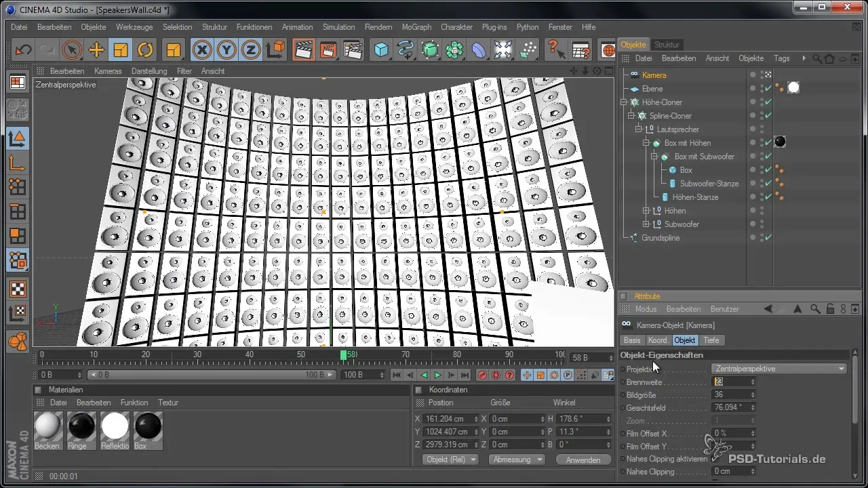The width and height of the screenshot is (868, 488).
Task: Expand the Subwoofer null object
Action: 646,224
